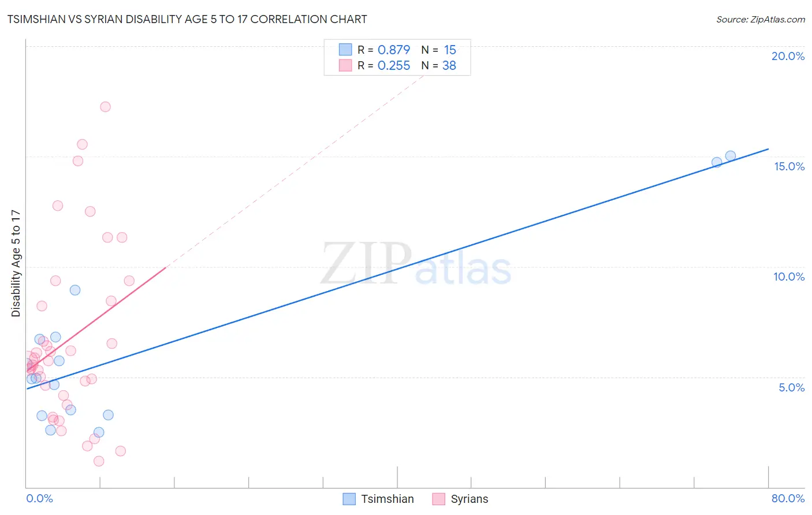Click the blue data point just below 15% at far right

[x=717, y=162]
